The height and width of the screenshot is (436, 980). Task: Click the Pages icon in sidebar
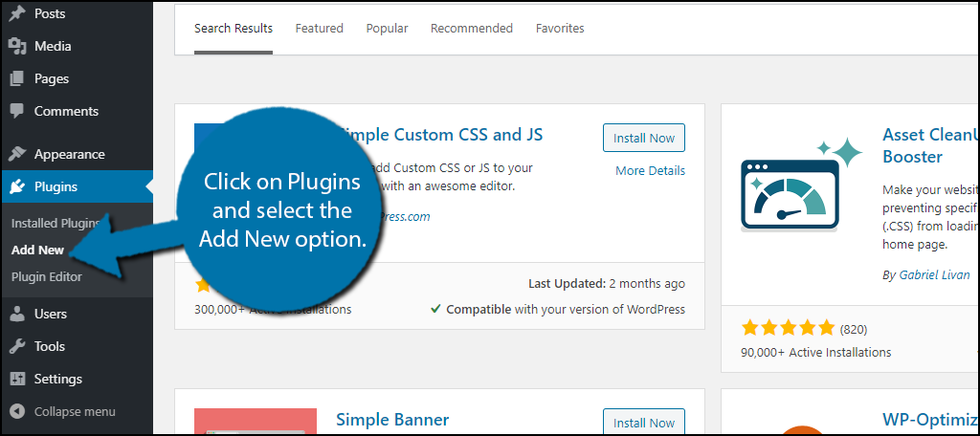17,78
